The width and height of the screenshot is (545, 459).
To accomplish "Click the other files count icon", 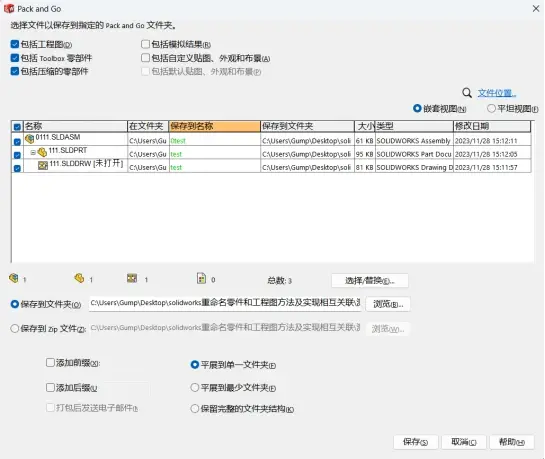I will tap(201, 278).
